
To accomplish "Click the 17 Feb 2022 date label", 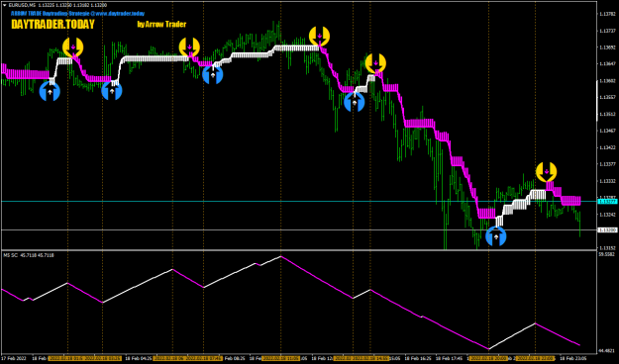I will (x=14, y=359).
